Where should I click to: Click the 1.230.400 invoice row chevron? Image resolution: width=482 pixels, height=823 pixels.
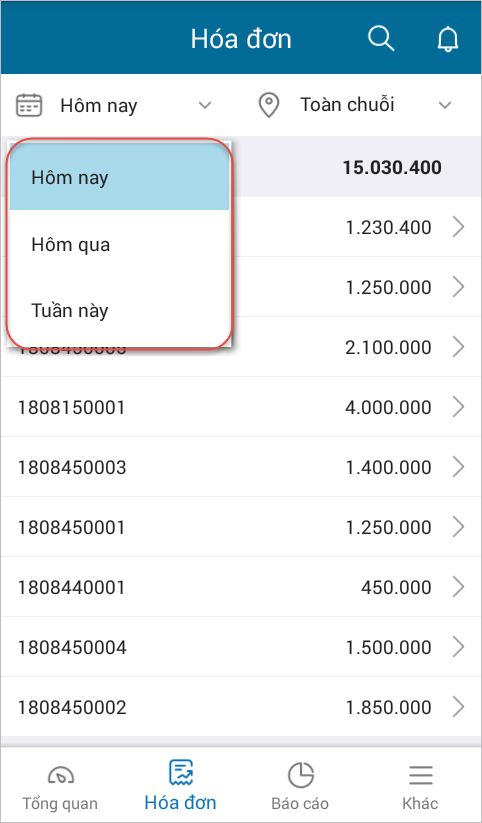pos(458,227)
